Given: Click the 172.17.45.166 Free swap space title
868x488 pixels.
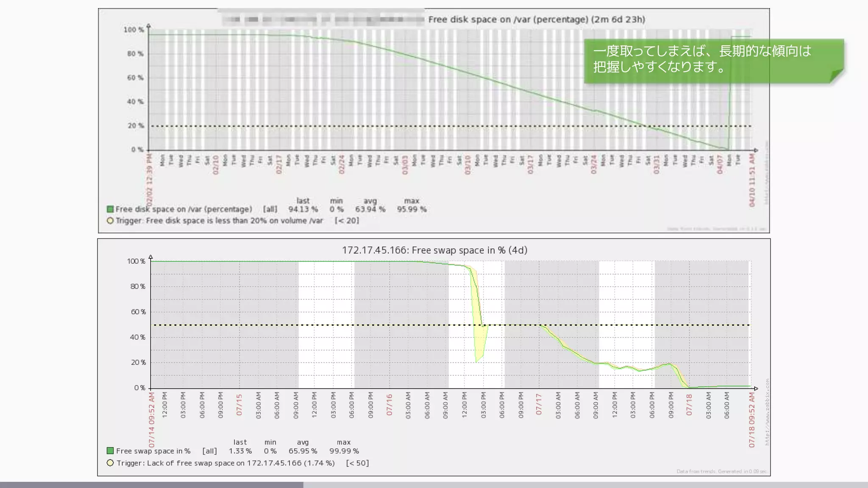Looking at the screenshot, I should (434, 250).
